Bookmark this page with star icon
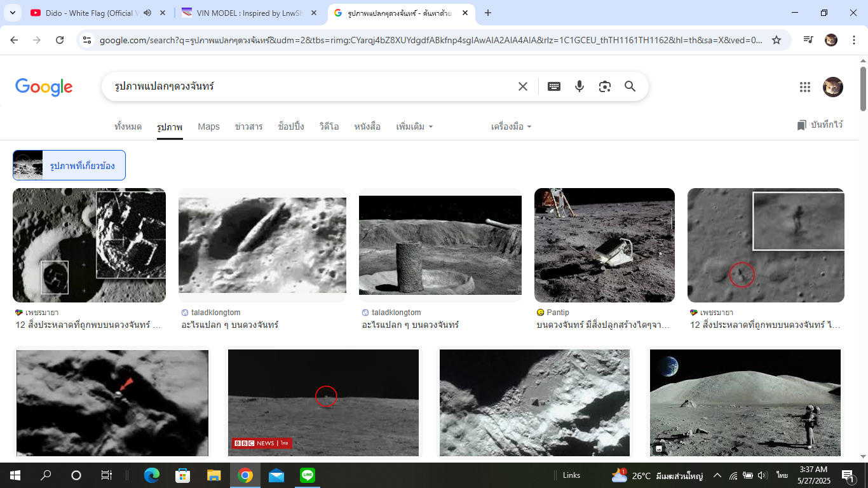Screen dimensions: 868x488 (x=776, y=40)
